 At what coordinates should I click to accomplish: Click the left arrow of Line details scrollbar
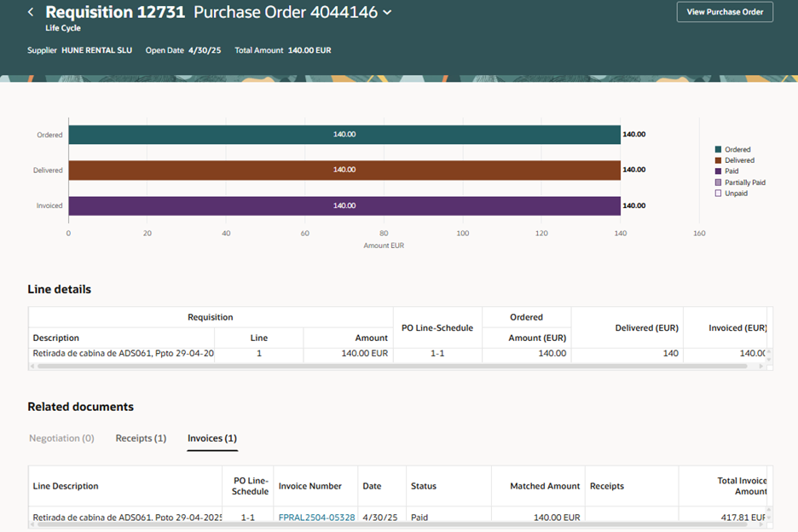tap(32, 366)
